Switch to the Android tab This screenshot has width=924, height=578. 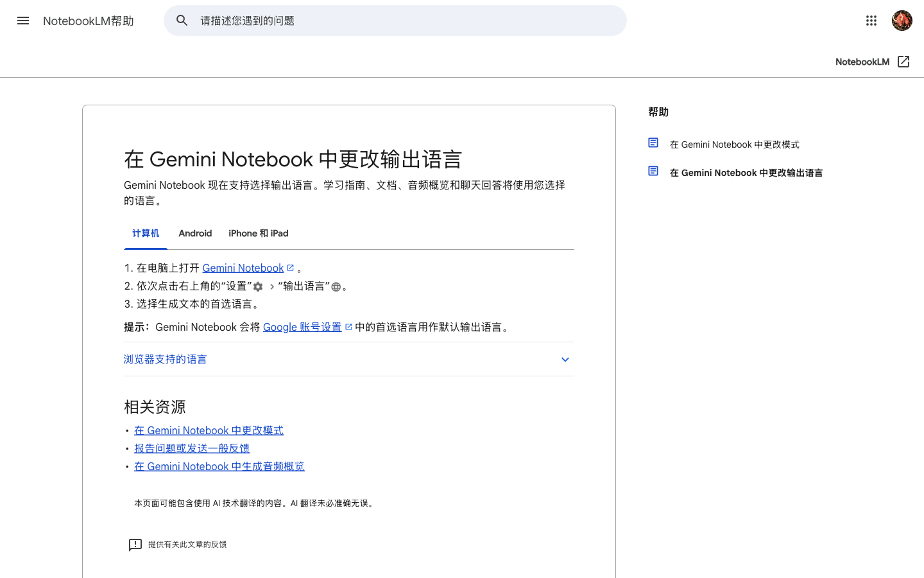195,233
